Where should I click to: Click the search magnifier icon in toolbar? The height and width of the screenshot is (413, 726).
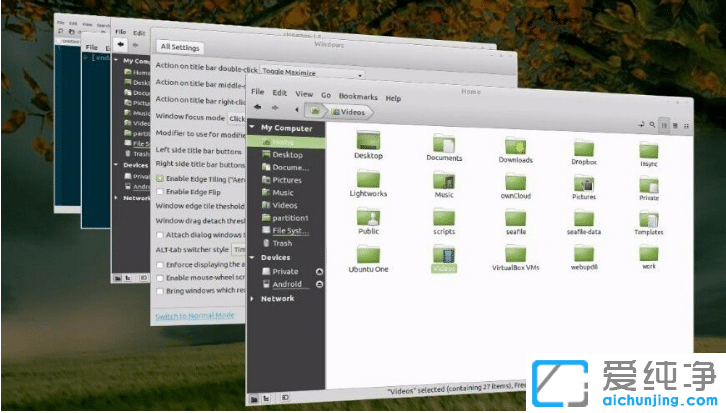coord(651,125)
